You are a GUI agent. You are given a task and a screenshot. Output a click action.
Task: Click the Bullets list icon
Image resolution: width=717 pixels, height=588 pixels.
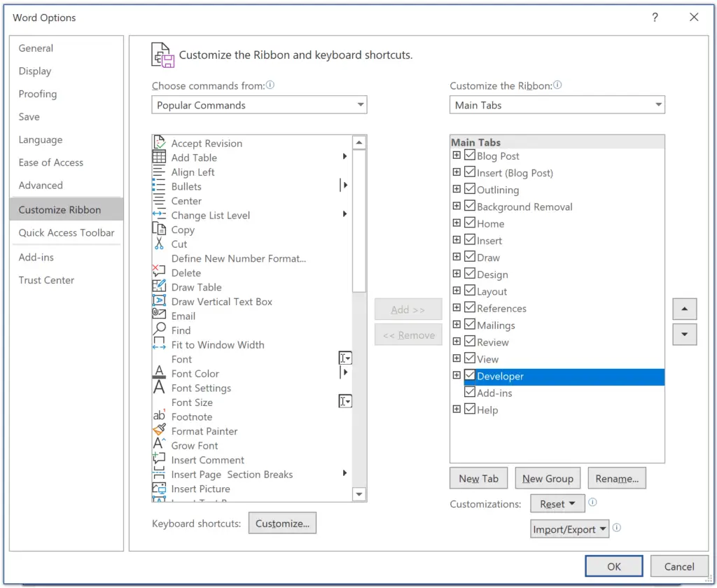pos(160,186)
